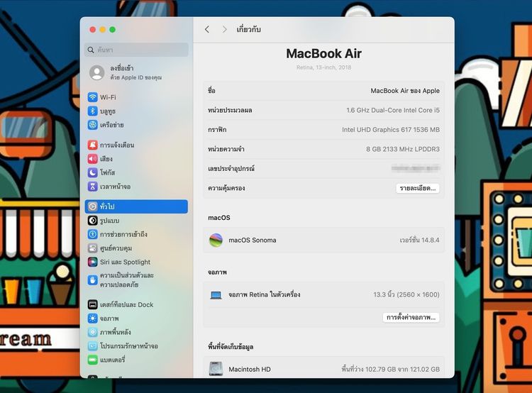Click the search magnifier icon
Image resolution: width=532 pixels, height=393 pixels.
point(91,50)
